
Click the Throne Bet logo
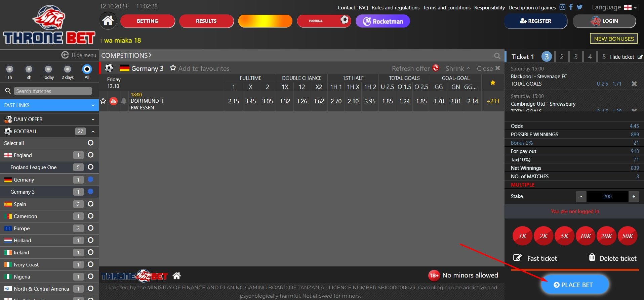[49, 25]
